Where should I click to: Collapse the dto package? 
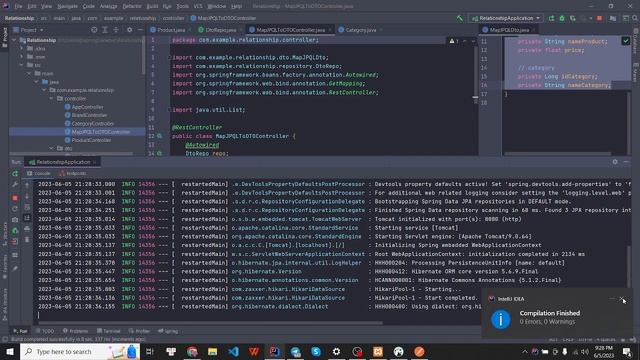pos(51,148)
